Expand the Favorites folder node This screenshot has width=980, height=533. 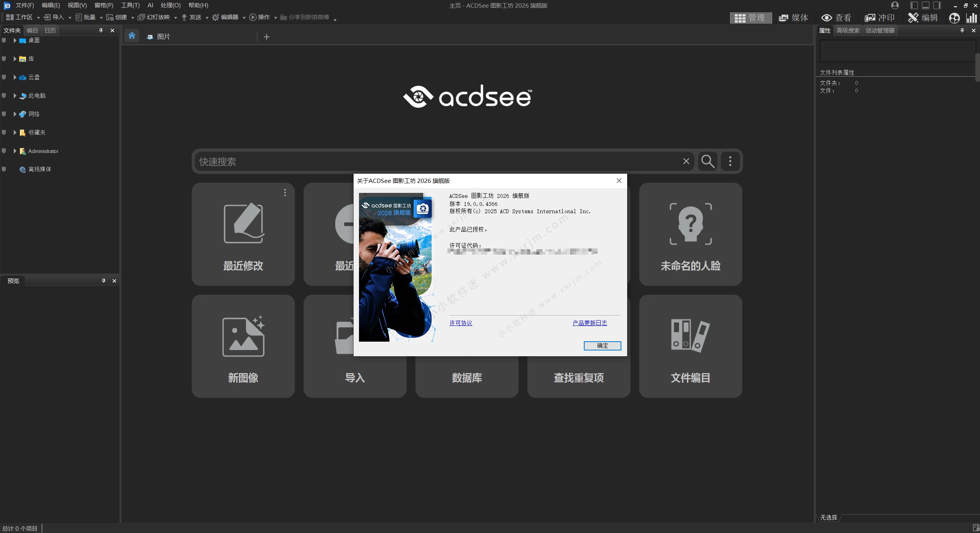click(x=15, y=132)
